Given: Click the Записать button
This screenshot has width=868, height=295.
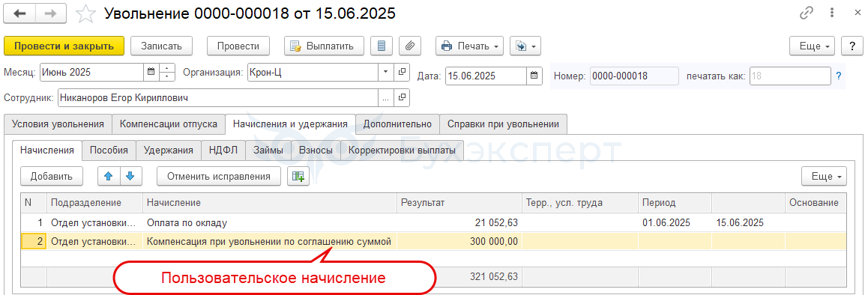Looking at the screenshot, I should tap(162, 46).
